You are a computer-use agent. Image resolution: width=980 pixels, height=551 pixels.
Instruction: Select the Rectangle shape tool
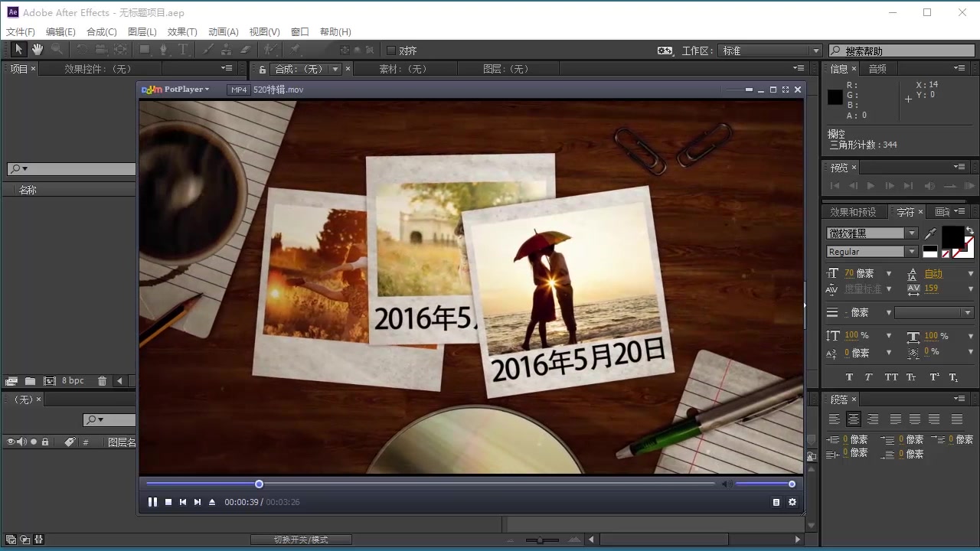tap(144, 50)
